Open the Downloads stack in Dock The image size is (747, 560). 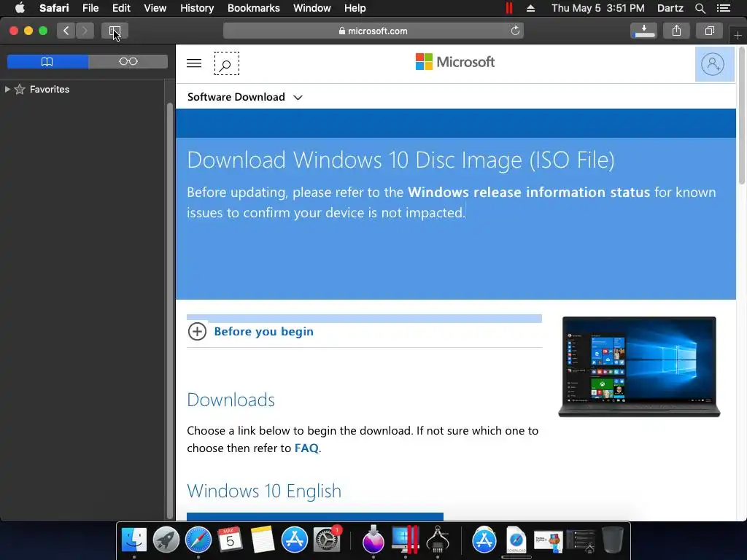click(516, 540)
